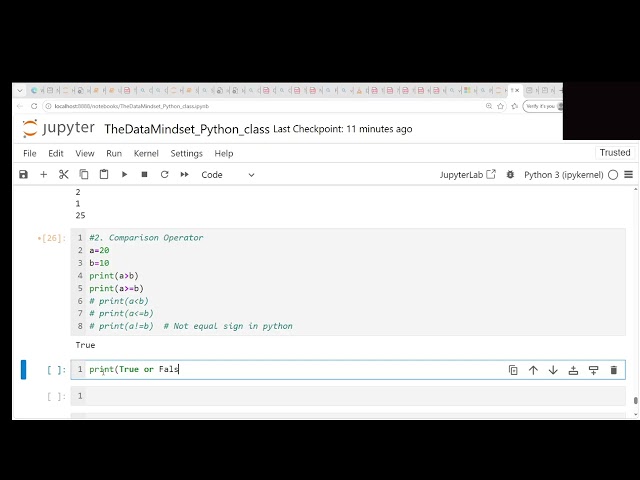The height and width of the screenshot is (480, 640).
Task: Move active cell up arrow
Action: [x=533, y=370]
